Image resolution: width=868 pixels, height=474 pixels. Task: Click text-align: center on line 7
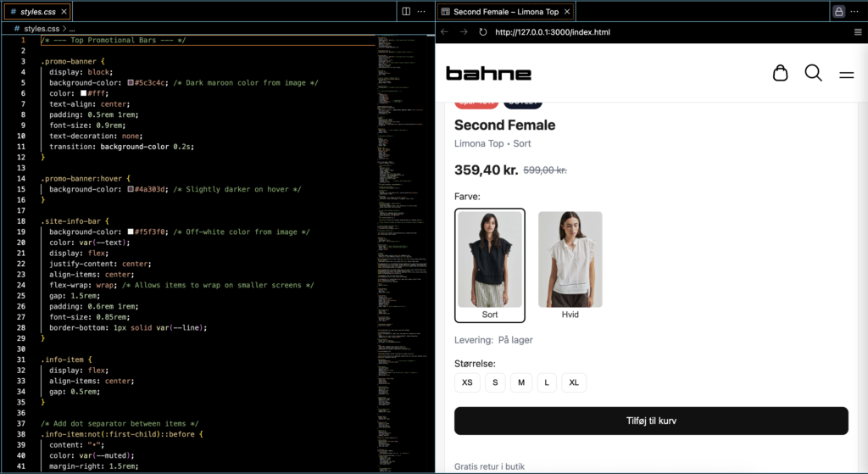[x=90, y=103]
